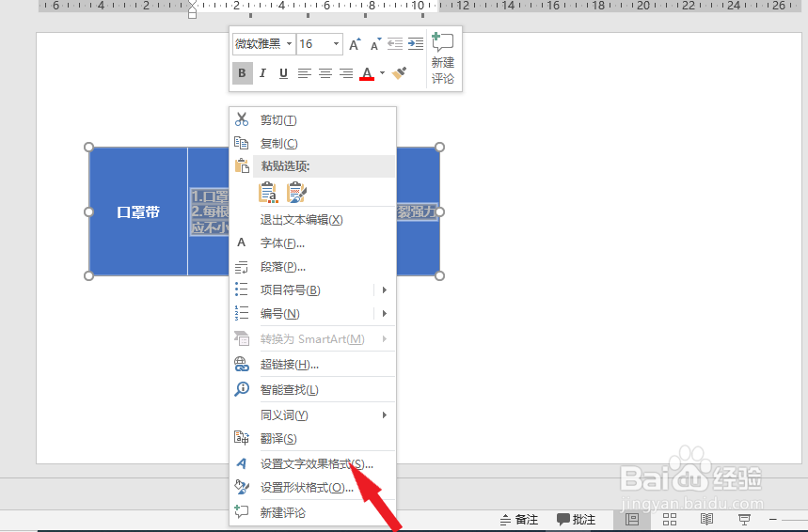Viewport: 808px width, 532px height.
Task: Open 段落(P)... dialog
Action: [313, 267]
